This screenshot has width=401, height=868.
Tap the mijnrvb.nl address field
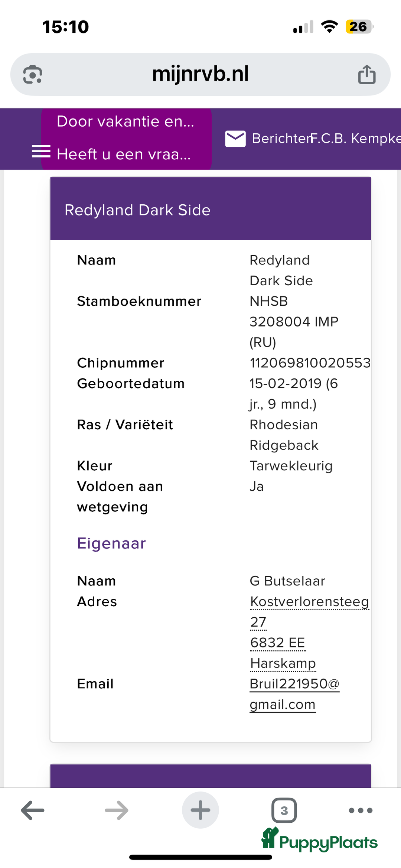pyautogui.click(x=200, y=74)
